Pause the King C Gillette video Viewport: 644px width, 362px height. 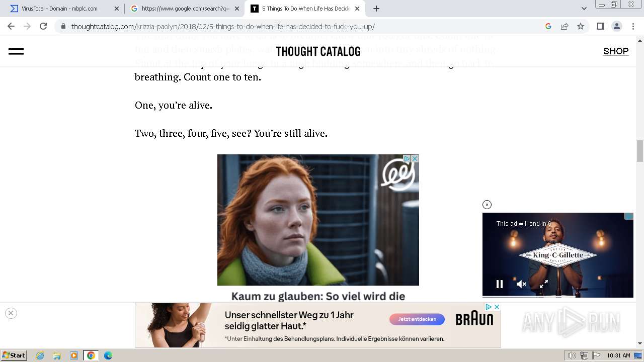500,284
